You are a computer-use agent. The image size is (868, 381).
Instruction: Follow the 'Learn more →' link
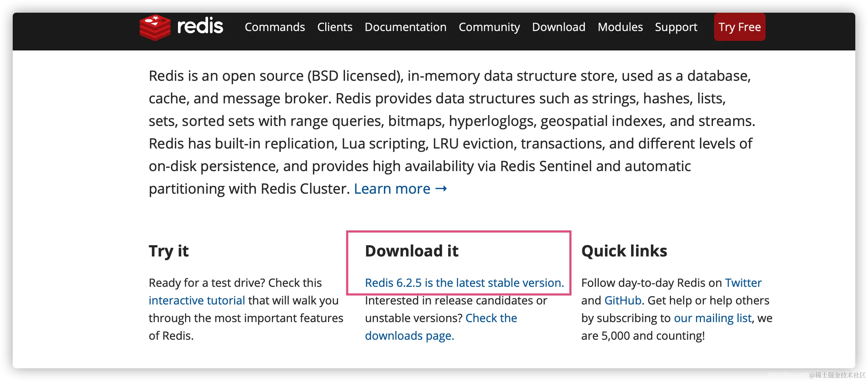coord(400,189)
